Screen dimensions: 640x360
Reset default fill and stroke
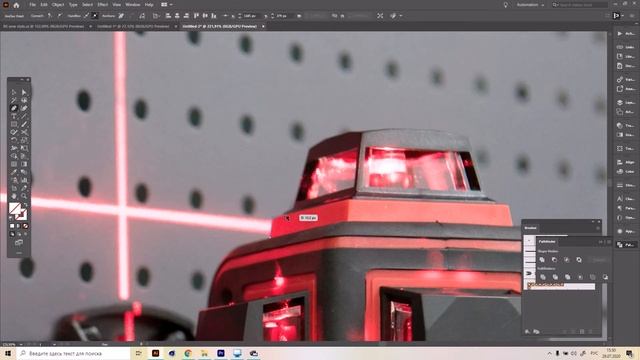tap(10, 218)
